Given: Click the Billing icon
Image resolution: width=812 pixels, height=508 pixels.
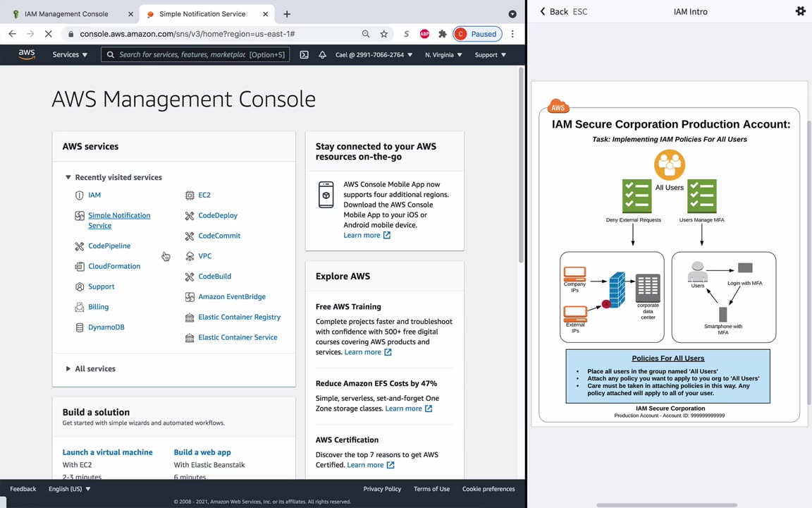Looking at the screenshot, I should pos(79,307).
